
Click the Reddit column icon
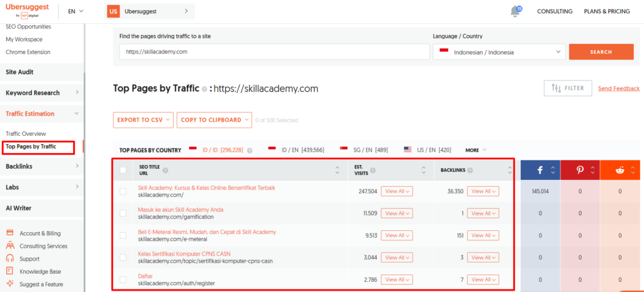pyautogui.click(x=619, y=170)
